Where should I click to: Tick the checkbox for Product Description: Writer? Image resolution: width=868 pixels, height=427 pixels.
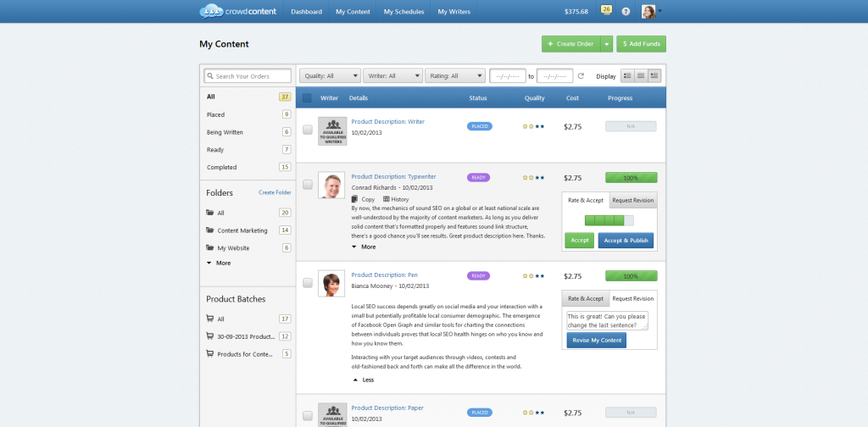click(307, 130)
